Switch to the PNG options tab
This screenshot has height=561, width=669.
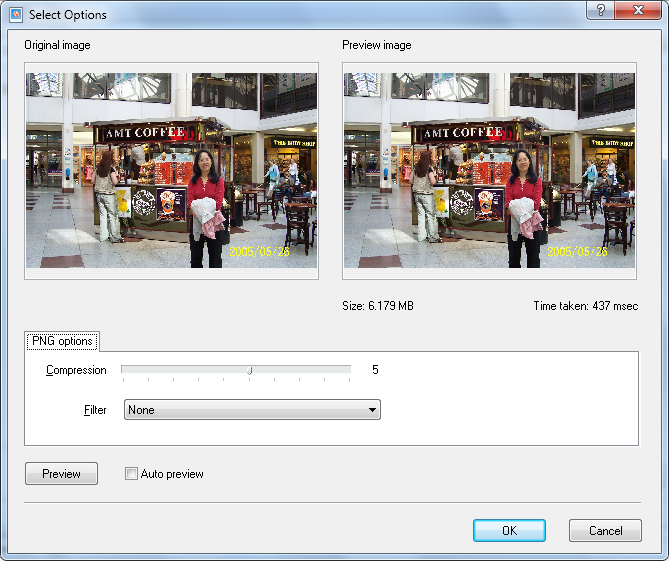[x=62, y=341]
